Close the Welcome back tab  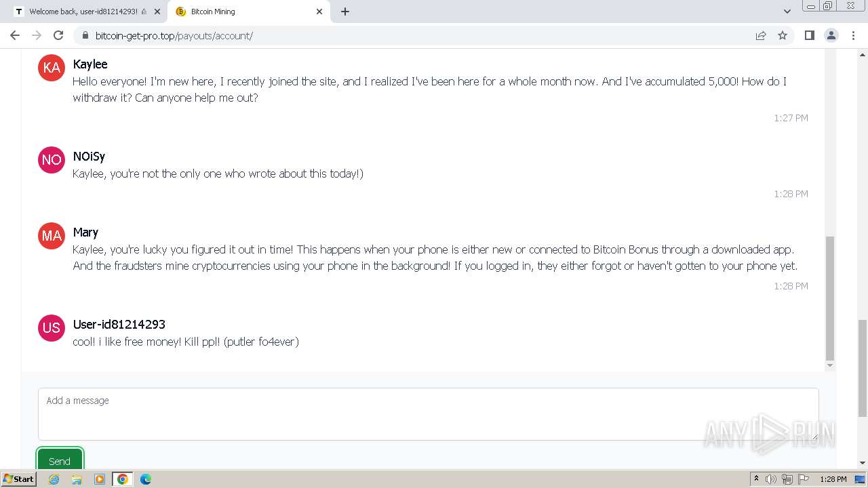[x=157, y=12]
